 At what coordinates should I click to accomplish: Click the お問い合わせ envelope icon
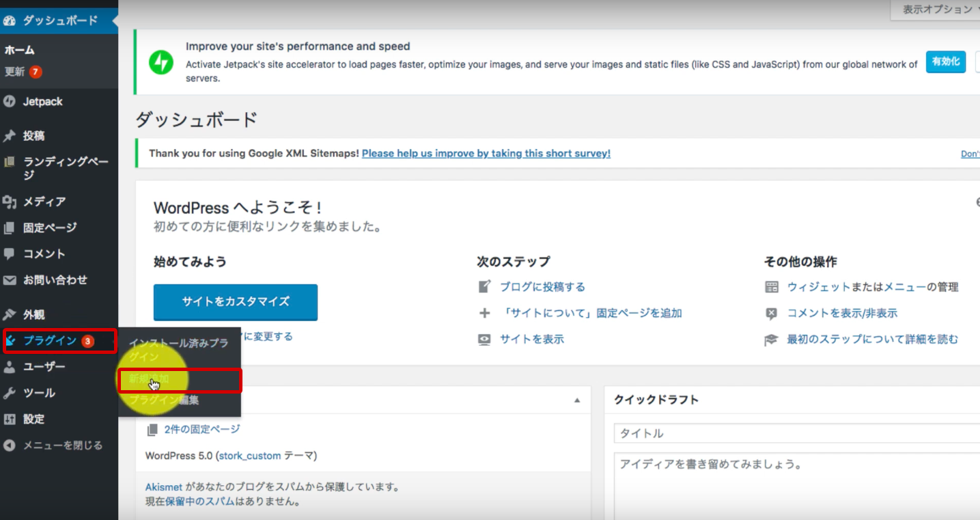point(10,280)
